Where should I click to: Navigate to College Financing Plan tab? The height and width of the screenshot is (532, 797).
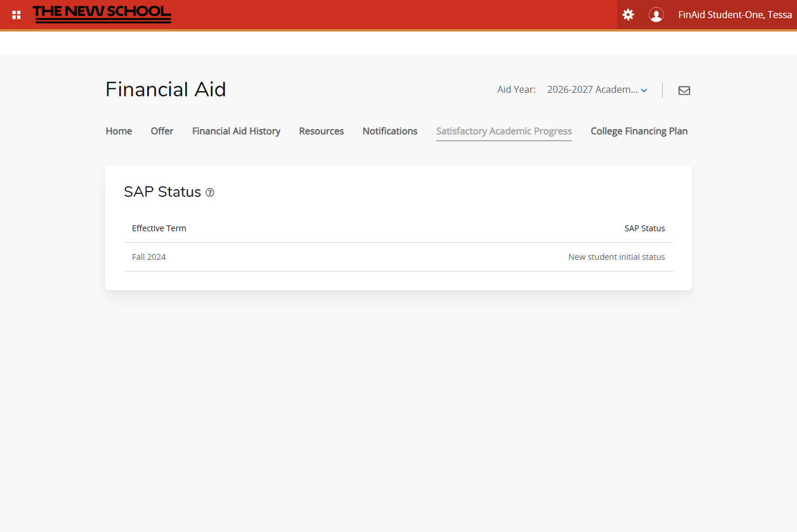639,131
